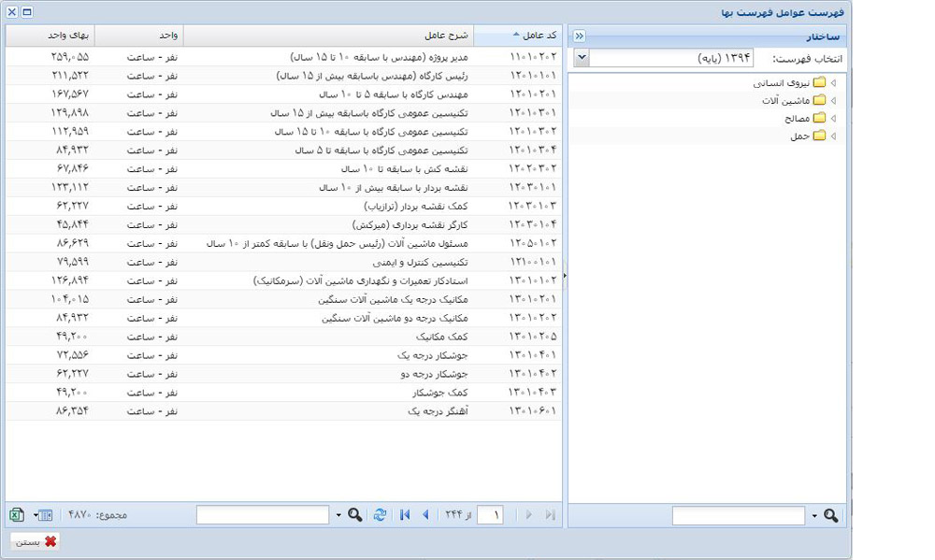The width and height of the screenshot is (935, 560).
Task: Go to the previous page
Action: click(x=426, y=515)
